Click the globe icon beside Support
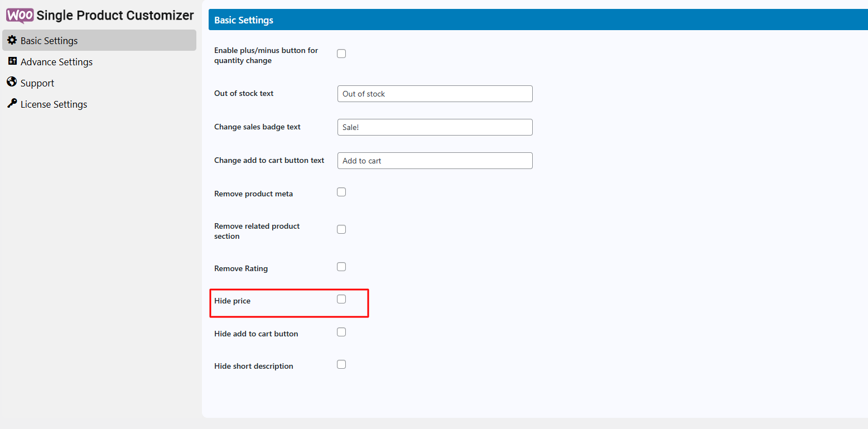 (12, 83)
